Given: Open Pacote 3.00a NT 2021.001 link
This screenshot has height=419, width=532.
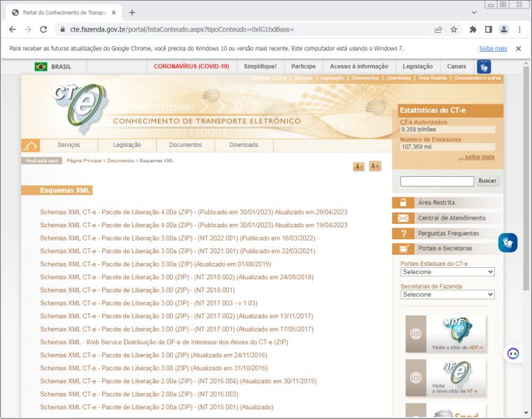Looking at the screenshot, I should pyautogui.click(x=178, y=251).
